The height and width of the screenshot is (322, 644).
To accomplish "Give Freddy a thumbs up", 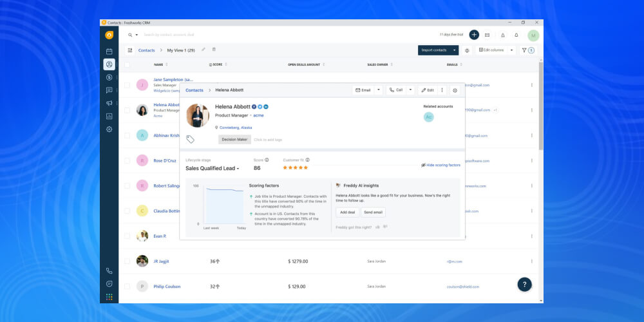I will click(377, 227).
